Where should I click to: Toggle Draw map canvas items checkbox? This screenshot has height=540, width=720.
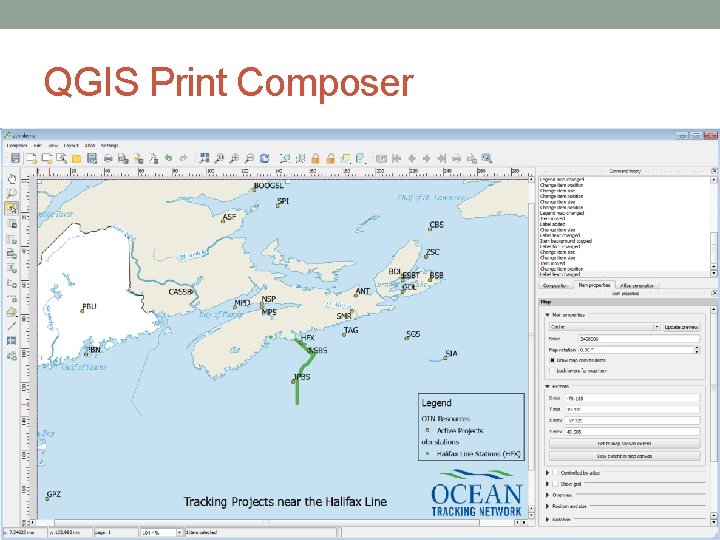click(x=552, y=360)
